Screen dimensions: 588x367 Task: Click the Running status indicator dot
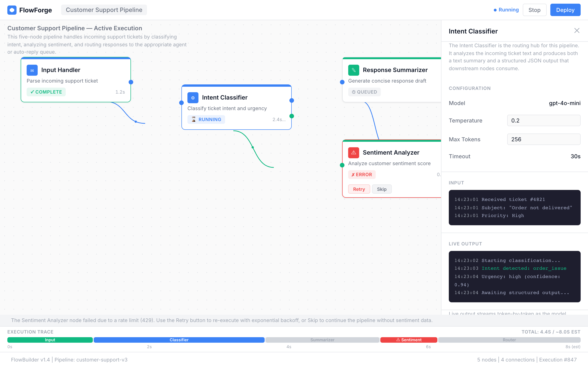495,10
